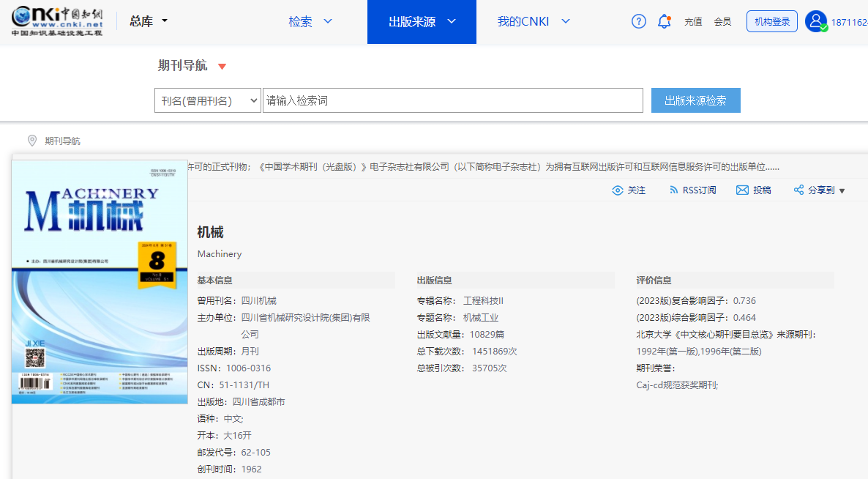The width and height of the screenshot is (868, 479).
Task: Click 复合影响因子 value 0.736
Action: [744, 301]
